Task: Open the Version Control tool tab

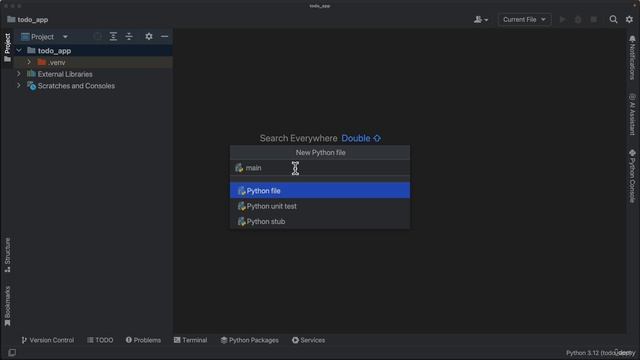Action: [48, 340]
